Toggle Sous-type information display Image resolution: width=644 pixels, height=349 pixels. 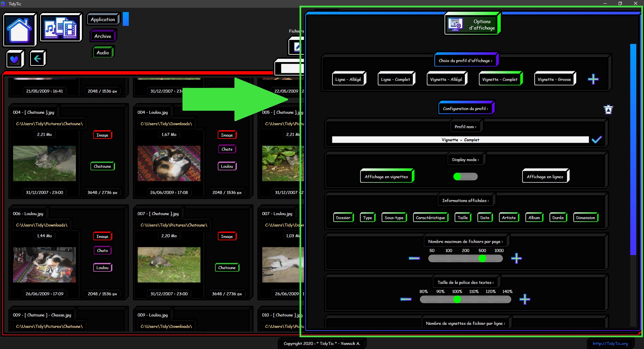(x=394, y=217)
